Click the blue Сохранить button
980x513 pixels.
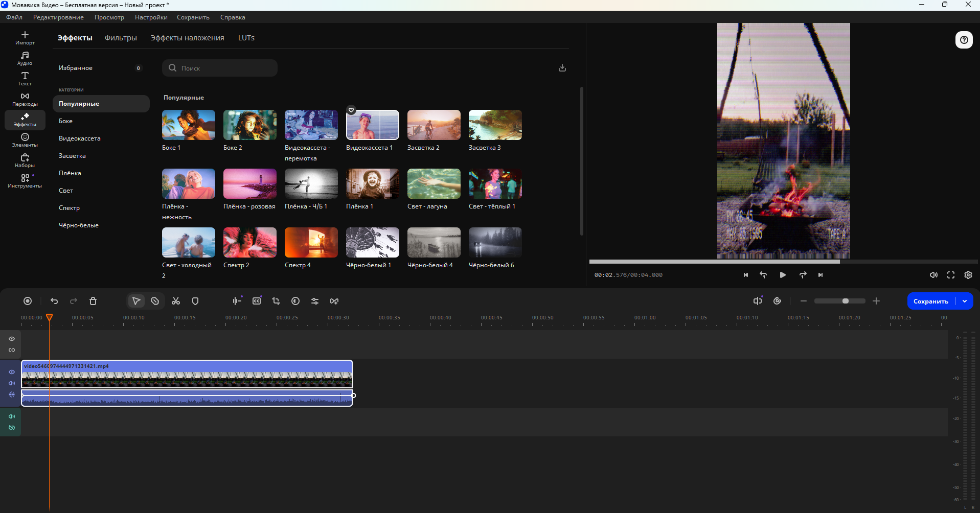[x=930, y=301]
